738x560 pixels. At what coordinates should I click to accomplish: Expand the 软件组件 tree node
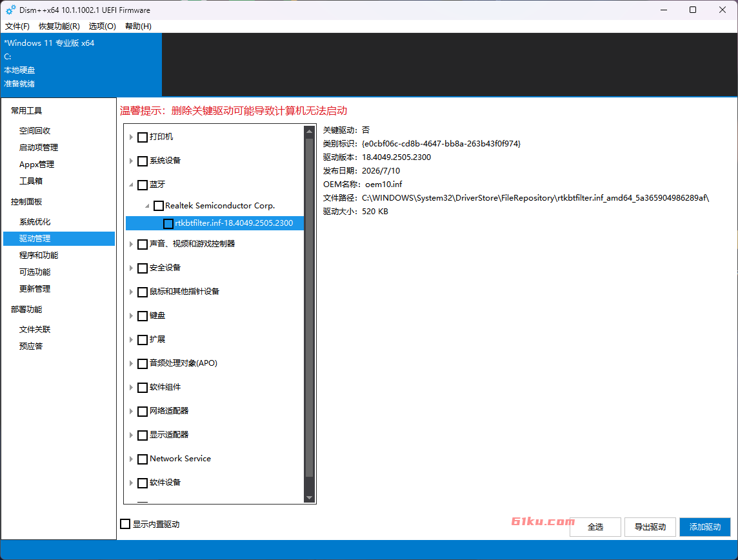[x=132, y=388]
